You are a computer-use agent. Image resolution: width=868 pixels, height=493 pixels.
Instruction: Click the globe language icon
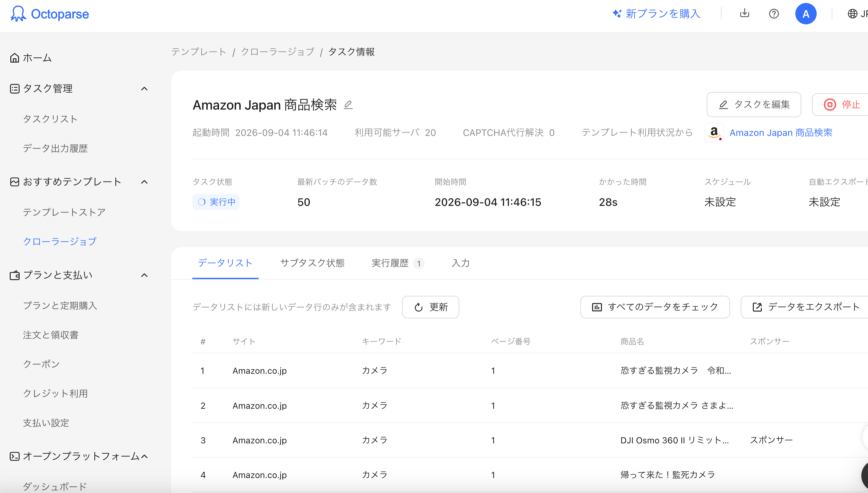click(852, 14)
